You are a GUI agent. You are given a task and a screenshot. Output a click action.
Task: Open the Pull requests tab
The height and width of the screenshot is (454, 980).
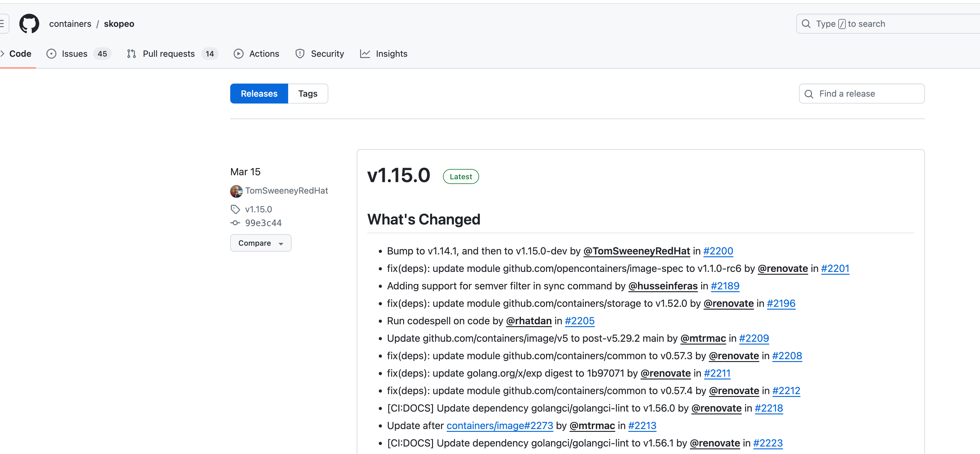[x=172, y=54]
